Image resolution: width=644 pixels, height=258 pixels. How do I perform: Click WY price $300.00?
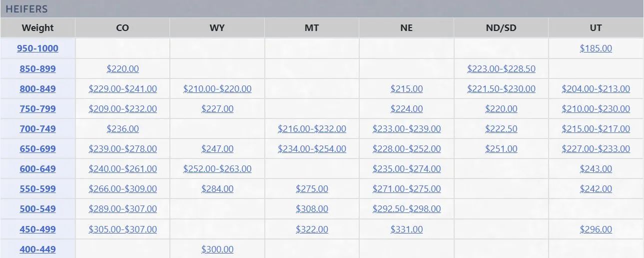217,249
